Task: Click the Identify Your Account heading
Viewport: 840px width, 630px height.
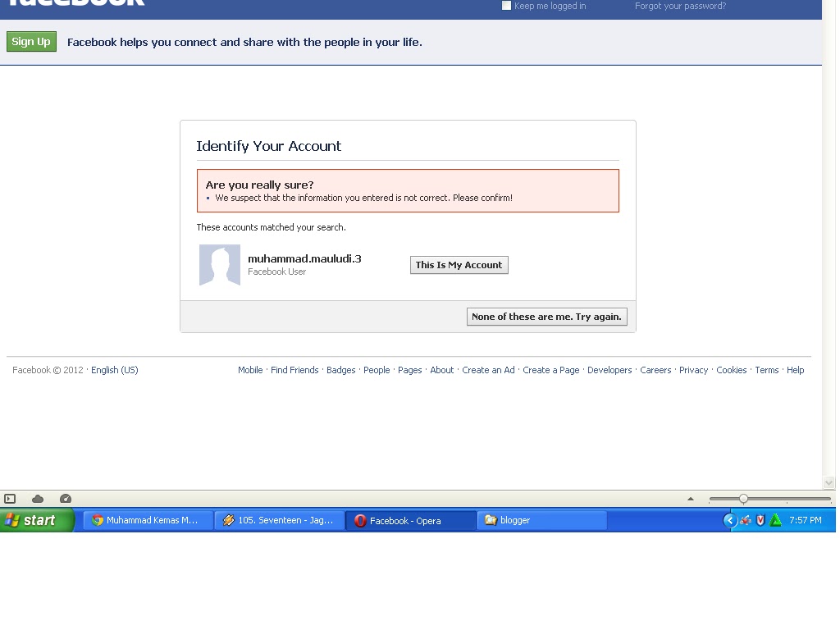Action: pyautogui.click(x=268, y=146)
